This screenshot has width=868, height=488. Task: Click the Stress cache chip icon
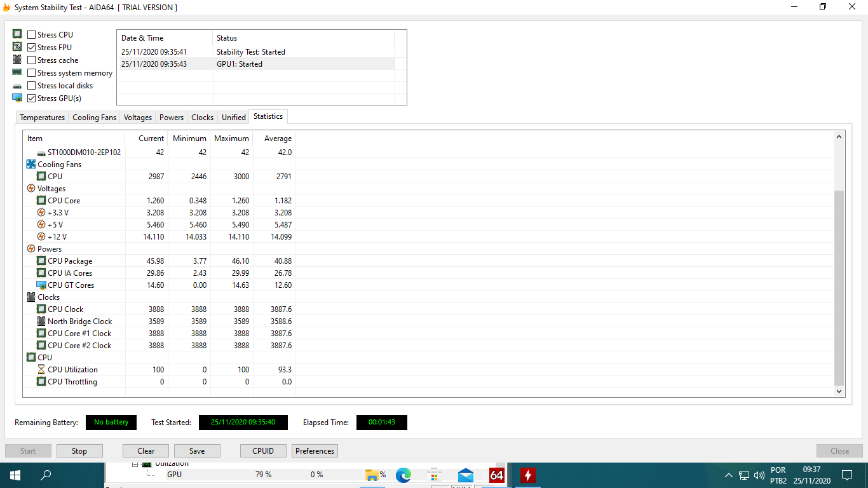[17, 60]
